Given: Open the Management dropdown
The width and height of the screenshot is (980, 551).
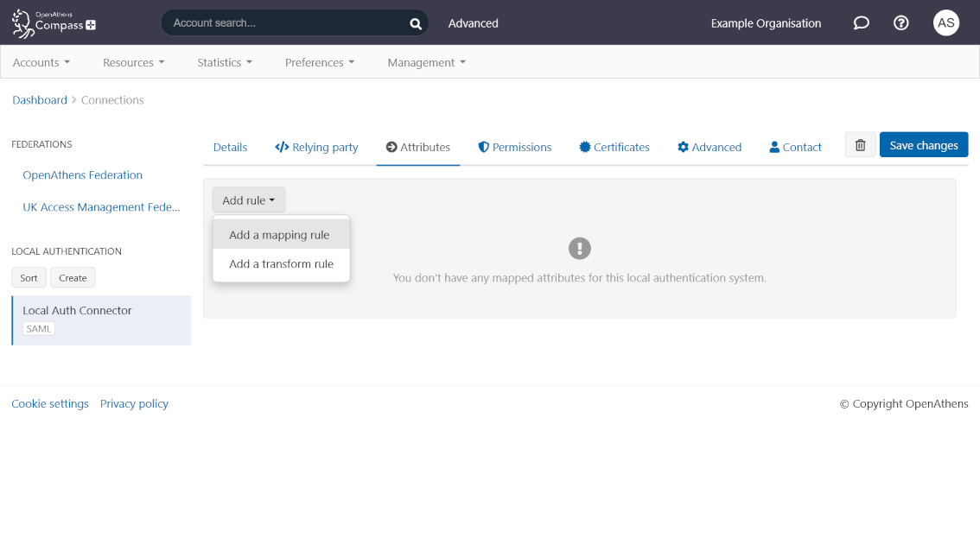Looking at the screenshot, I should coord(426,63).
